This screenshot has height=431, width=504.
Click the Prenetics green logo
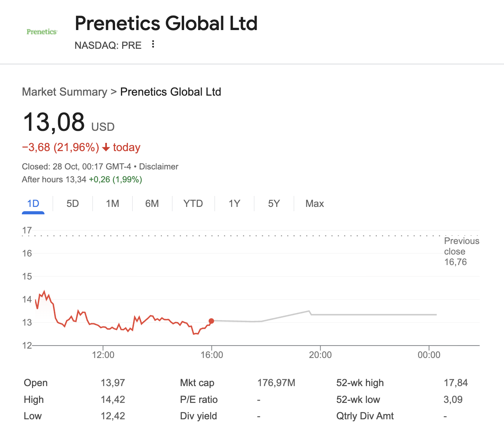coord(42,32)
